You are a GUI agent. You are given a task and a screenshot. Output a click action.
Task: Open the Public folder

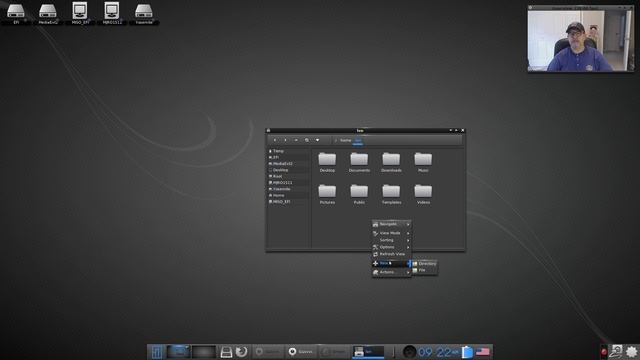pyautogui.click(x=359, y=194)
